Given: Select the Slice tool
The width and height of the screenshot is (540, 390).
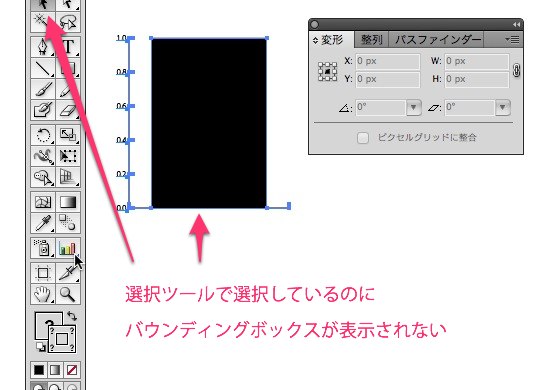Looking at the screenshot, I should [x=68, y=273].
